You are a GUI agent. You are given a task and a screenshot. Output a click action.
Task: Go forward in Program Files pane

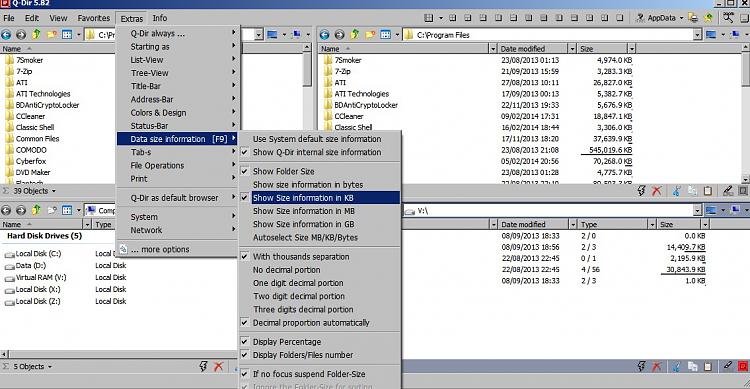pos(340,34)
